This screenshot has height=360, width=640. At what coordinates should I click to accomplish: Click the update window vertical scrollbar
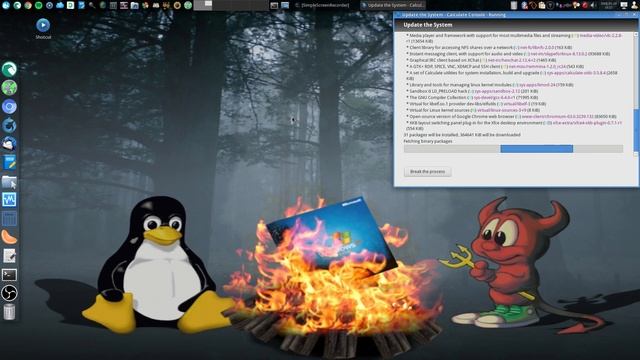pyautogui.click(x=635, y=94)
